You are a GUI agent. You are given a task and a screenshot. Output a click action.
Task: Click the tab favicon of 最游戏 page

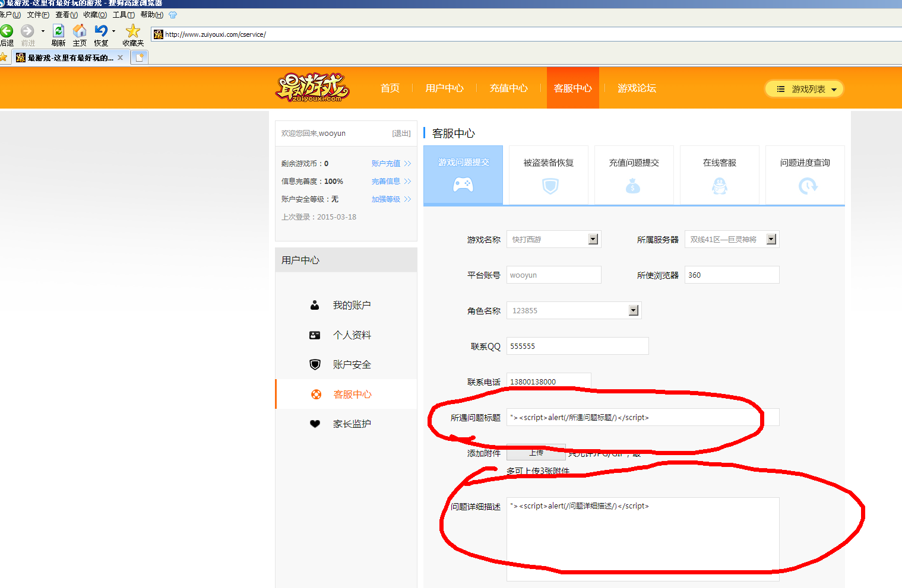pyautogui.click(x=21, y=58)
